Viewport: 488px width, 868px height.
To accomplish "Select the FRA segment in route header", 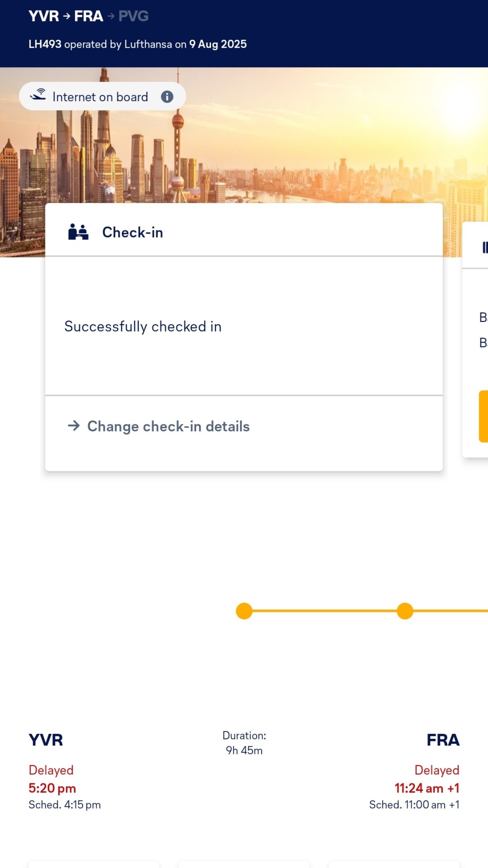I will 89,16.
